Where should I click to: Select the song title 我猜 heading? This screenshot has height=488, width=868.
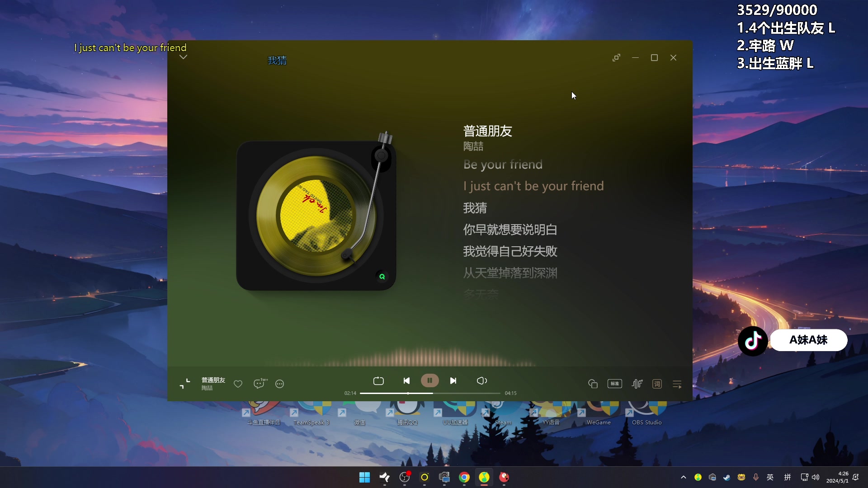pyautogui.click(x=277, y=60)
